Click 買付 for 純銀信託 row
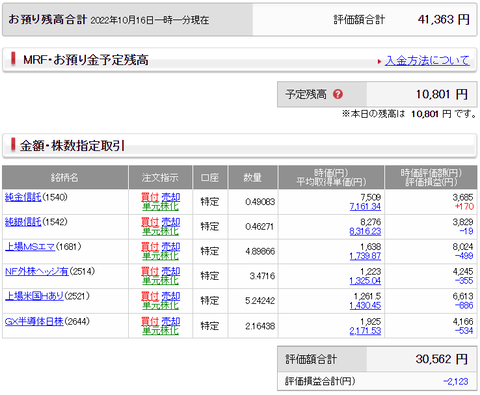Screen dimensions: 480x395 [x=150, y=222]
